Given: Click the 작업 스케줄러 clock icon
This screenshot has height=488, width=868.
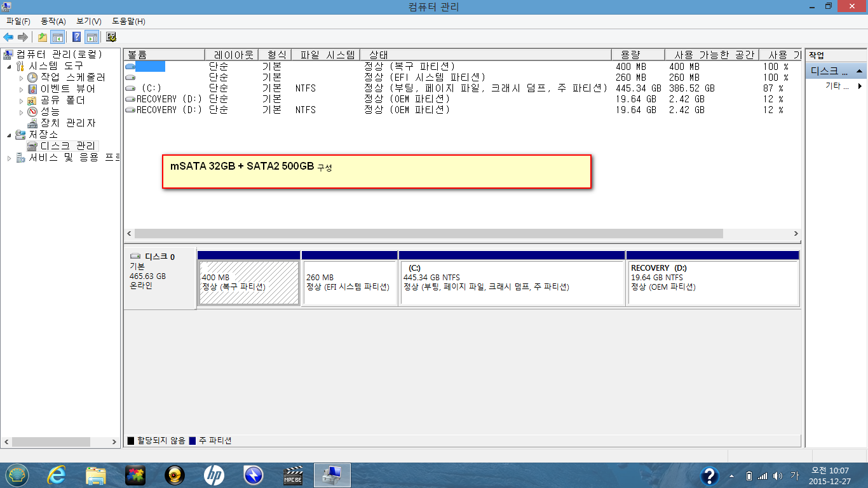Looking at the screenshot, I should tap(32, 78).
